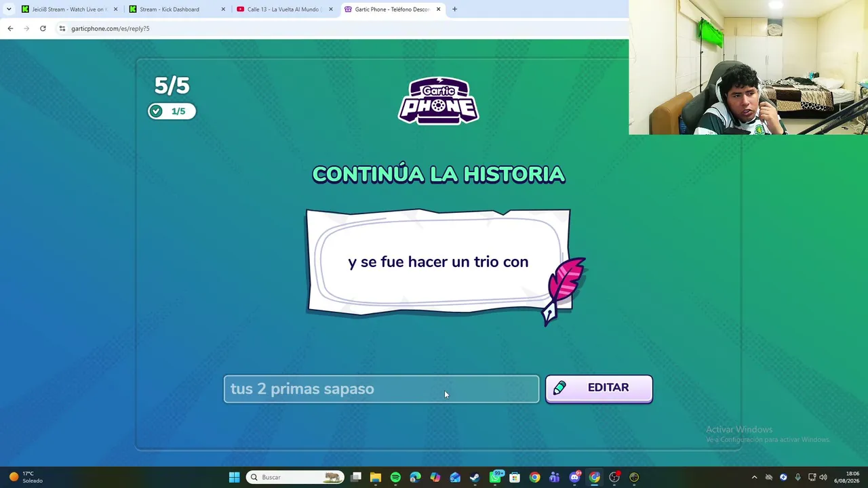Open the last yellow-ring taskbar app
Viewport: 868px width, 488px height.
634,477
